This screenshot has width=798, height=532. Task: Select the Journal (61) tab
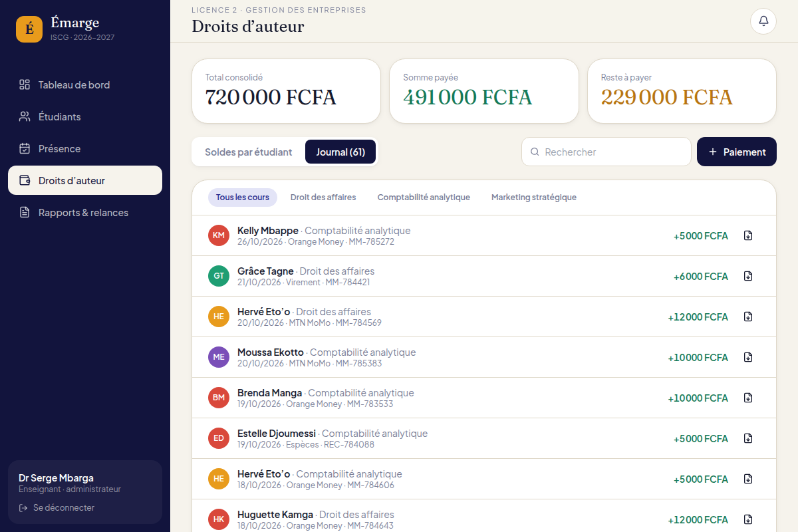(340, 152)
